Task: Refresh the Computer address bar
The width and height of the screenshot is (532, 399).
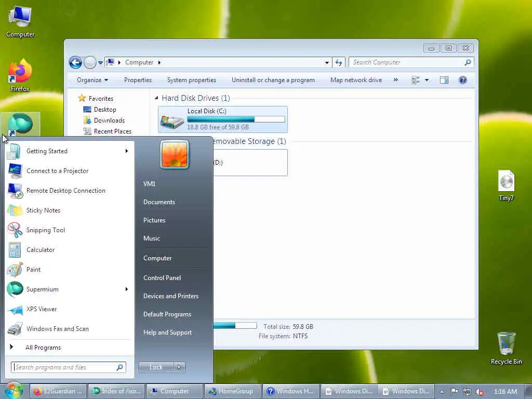Action: point(339,62)
